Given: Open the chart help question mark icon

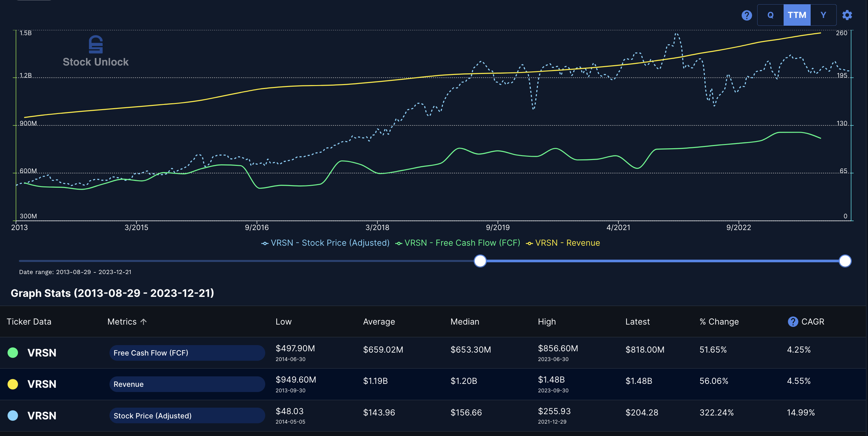Looking at the screenshot, I should tap(747, 15).
